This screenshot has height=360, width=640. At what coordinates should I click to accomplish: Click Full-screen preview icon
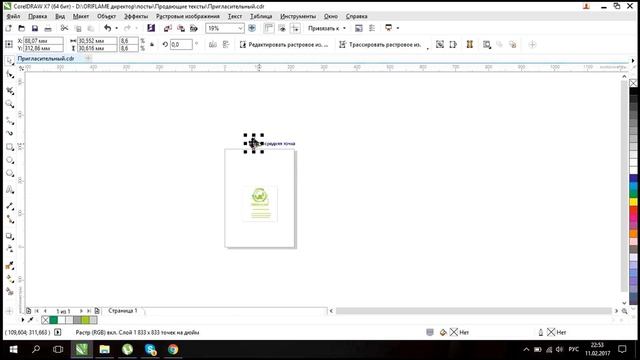tap(252, 28)
